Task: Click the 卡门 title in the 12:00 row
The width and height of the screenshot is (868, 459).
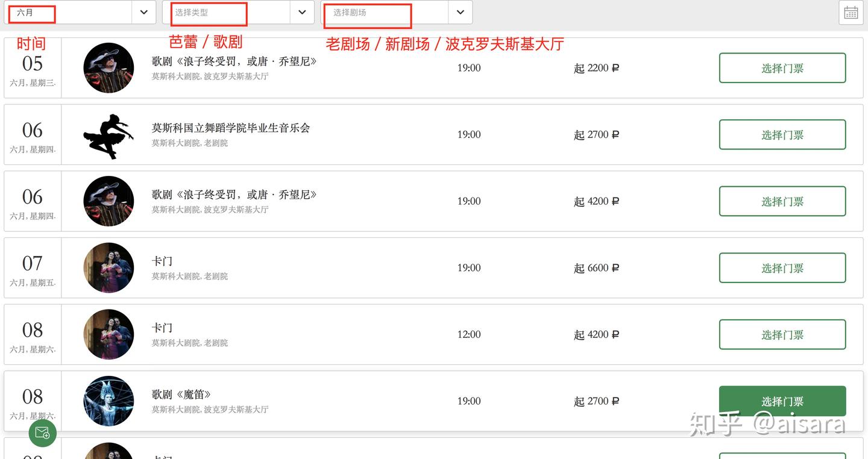Action: [x=162, y=327]
